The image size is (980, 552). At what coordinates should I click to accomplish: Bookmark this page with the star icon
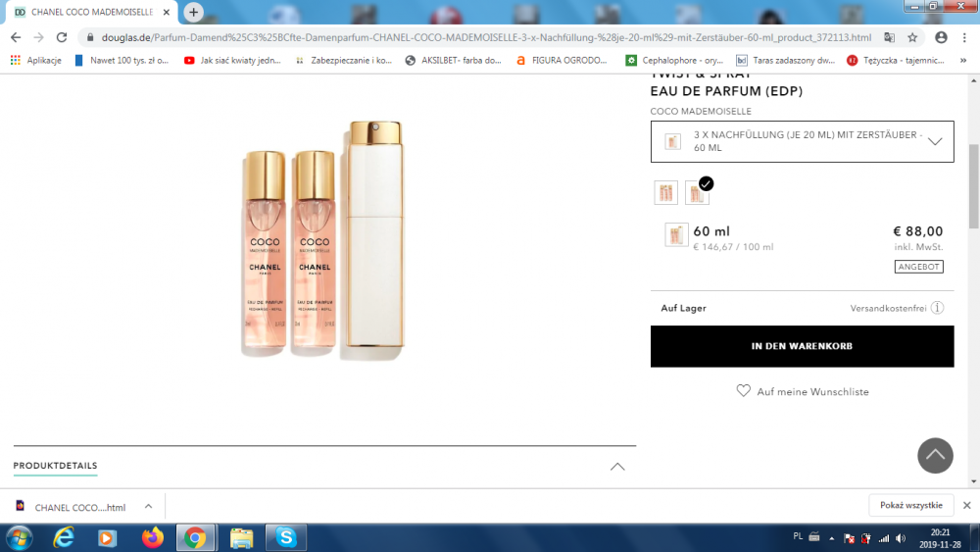(x=912, y=37)
